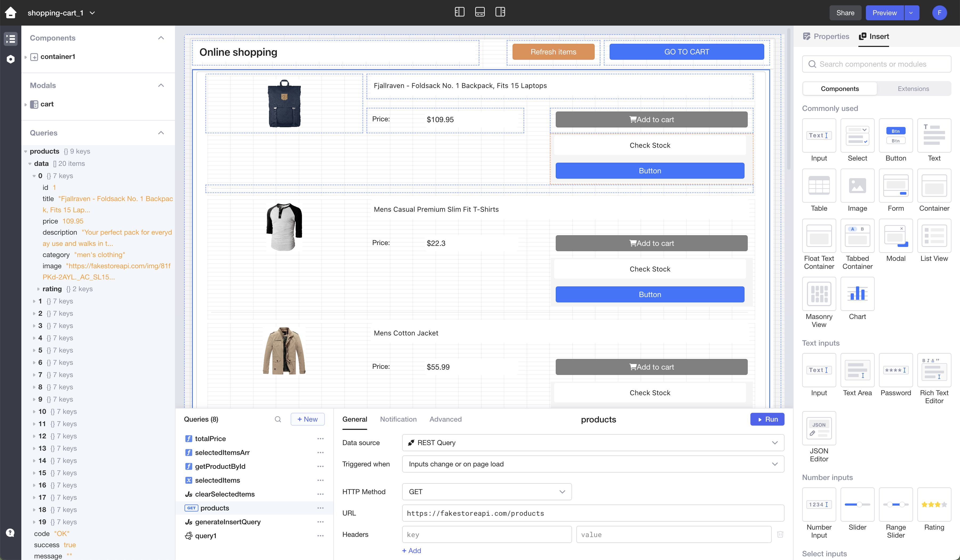Click the home icon in top bar
The image size is (960, 560).
(11, 13)
